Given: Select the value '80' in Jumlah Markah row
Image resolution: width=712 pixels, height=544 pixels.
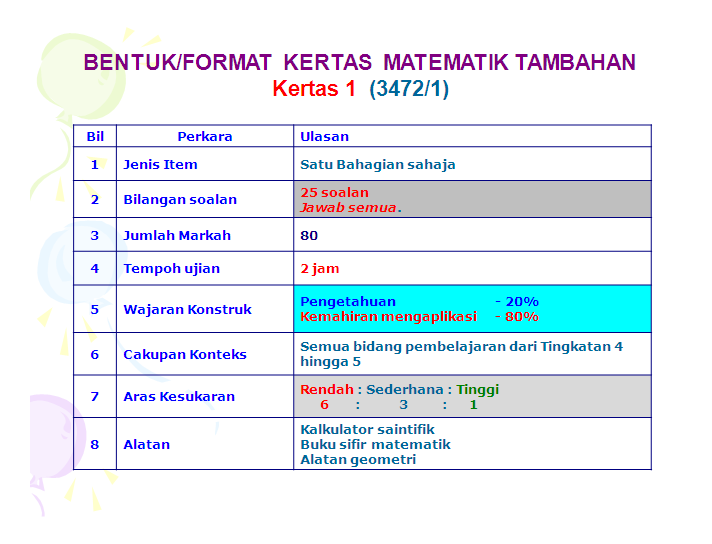Looking at the screenshot, I should [309, 235].
